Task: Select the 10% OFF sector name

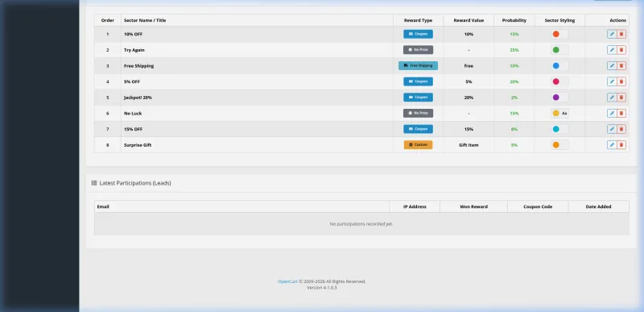Action: tap(133, 34)
